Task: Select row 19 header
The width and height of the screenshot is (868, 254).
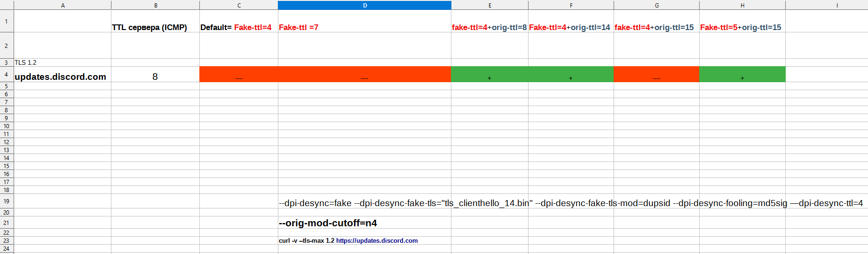Action: (x=7, y=201)
